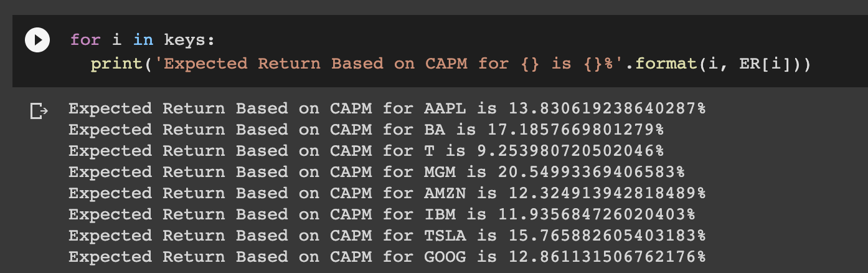Select the GOOG 12.861131506762176% output line

pyautogui.click(x=387, y=257)
